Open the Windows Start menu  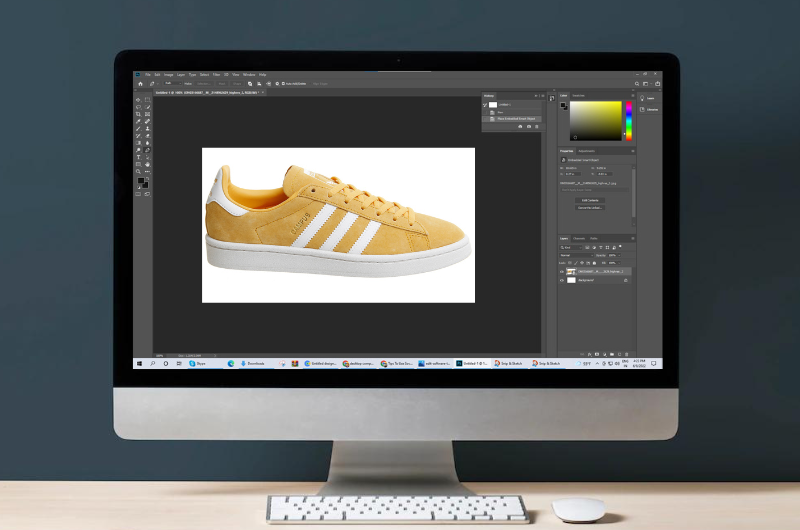[139, 363]
